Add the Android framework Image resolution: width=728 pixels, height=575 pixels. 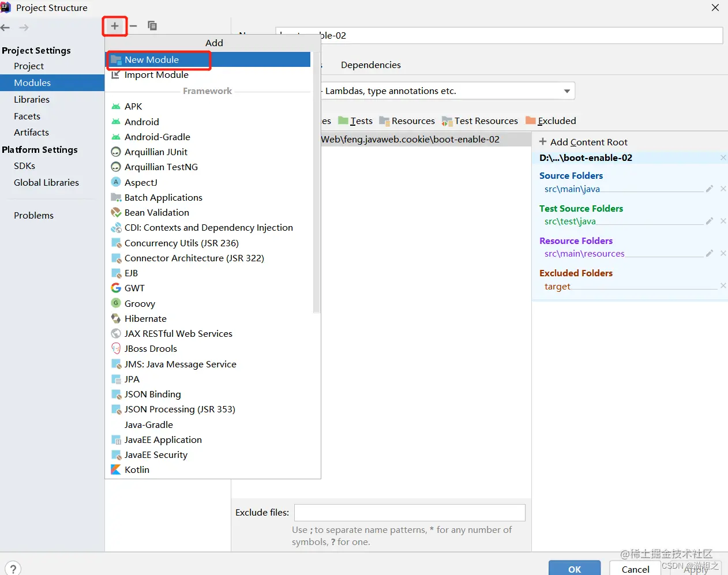pyautogui.click(x=208, y=122)
